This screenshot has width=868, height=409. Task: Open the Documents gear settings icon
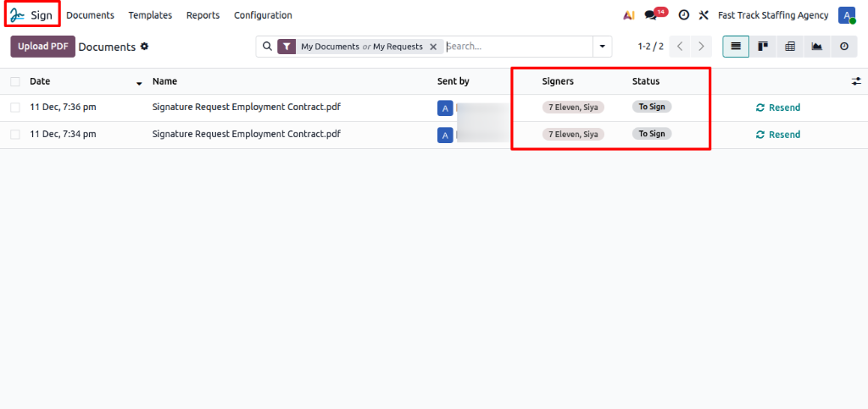pos(144,47)
